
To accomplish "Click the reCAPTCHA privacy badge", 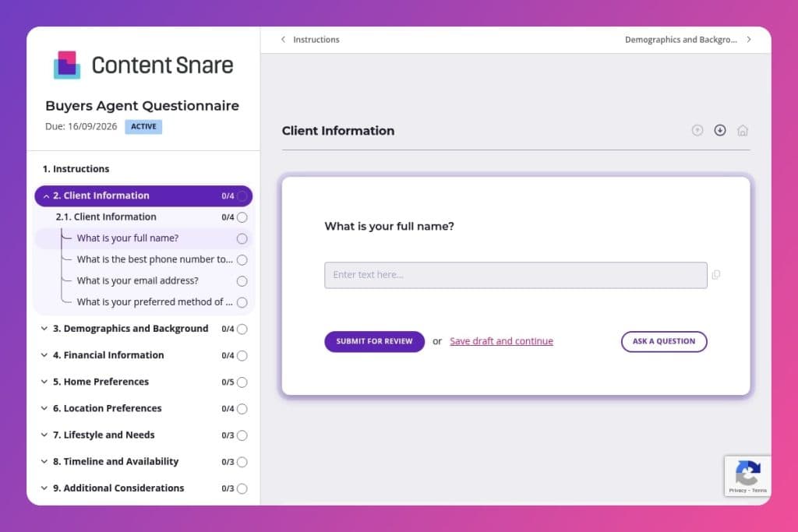I will [747, 475].
